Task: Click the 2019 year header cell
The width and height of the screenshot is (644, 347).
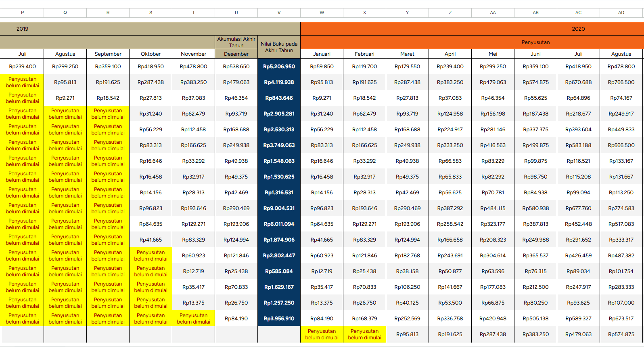Action: [150, 29]
